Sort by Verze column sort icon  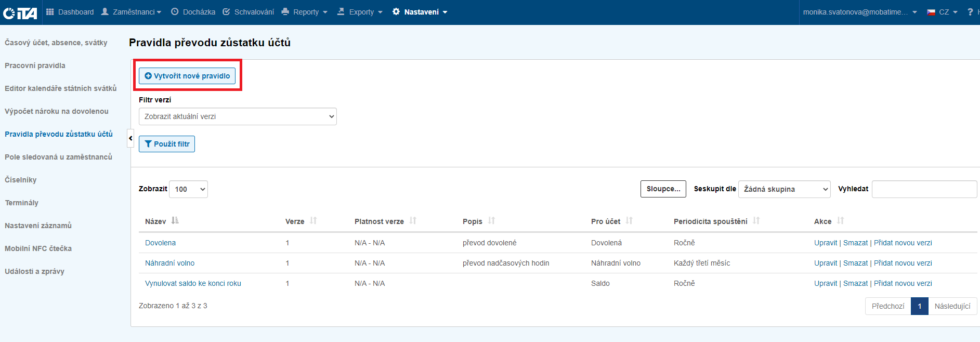click(x=313, y=221)
